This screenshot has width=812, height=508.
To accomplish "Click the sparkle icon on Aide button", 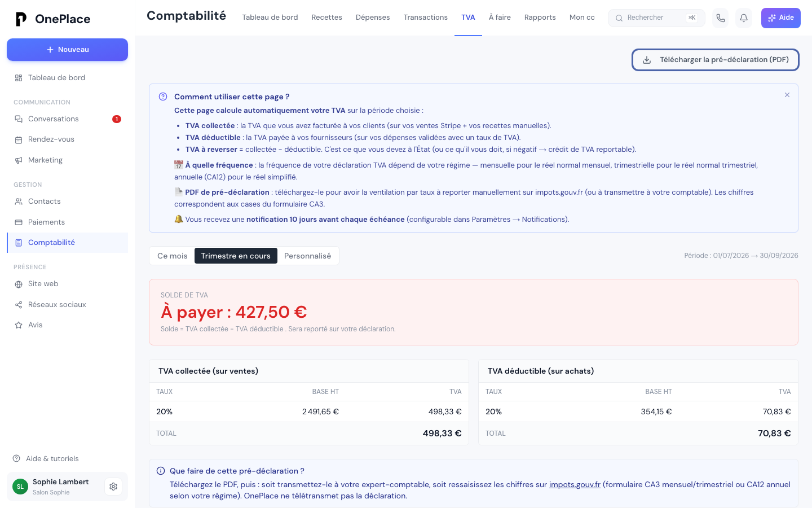I will [x=772, y=18].
